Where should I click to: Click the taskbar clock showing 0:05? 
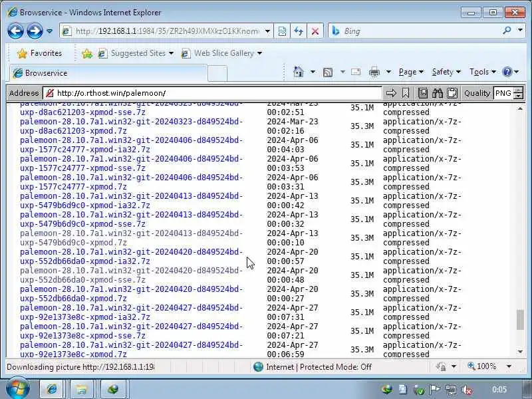(499, 390)
